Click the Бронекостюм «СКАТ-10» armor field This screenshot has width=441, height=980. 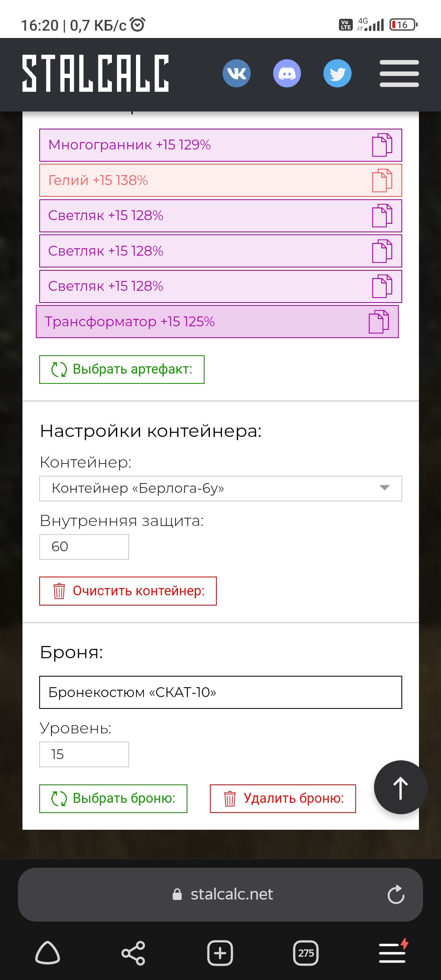[220, 693]
